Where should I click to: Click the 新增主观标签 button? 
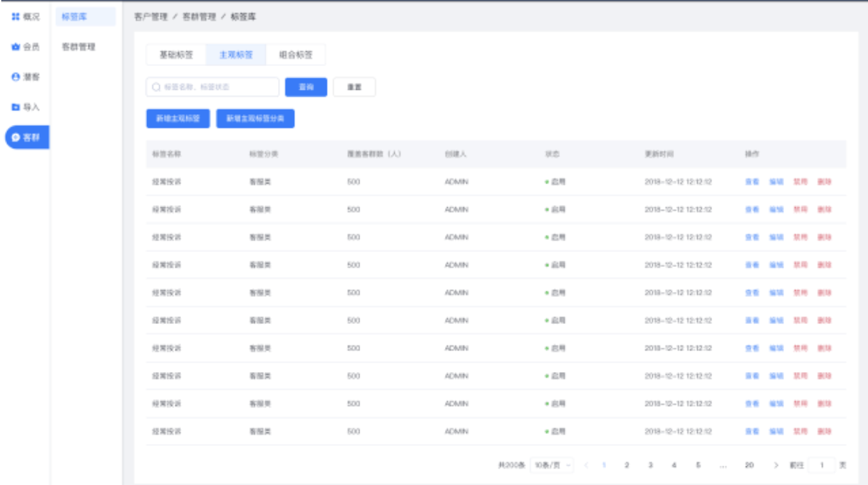pyautogui.click(x=178, y=119)
